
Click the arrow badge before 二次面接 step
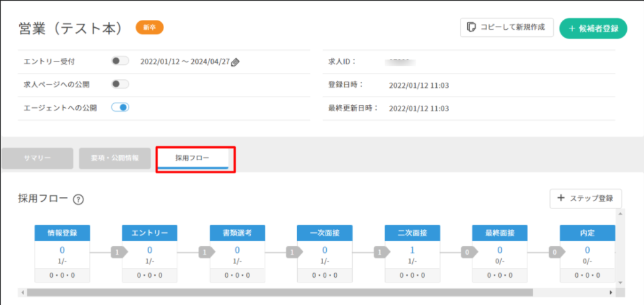[379, 252]
